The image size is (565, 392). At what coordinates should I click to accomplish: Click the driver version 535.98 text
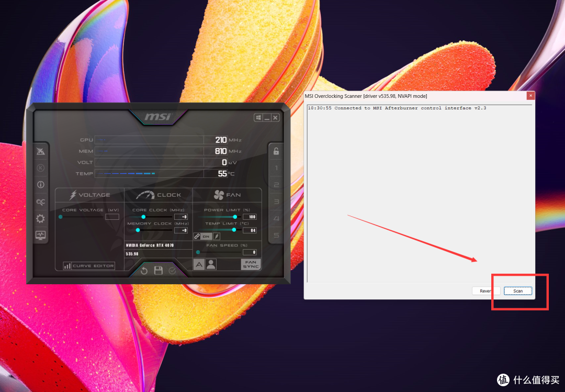coord(132,254)
